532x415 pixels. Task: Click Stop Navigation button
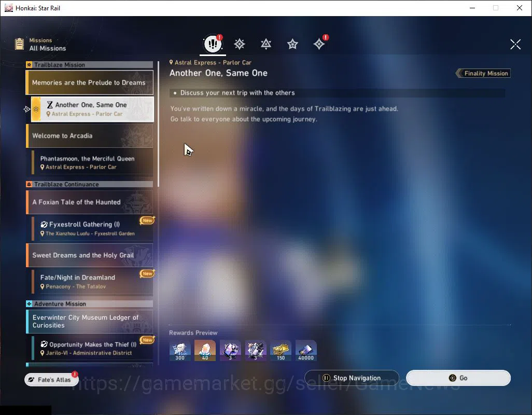point(352,378)
